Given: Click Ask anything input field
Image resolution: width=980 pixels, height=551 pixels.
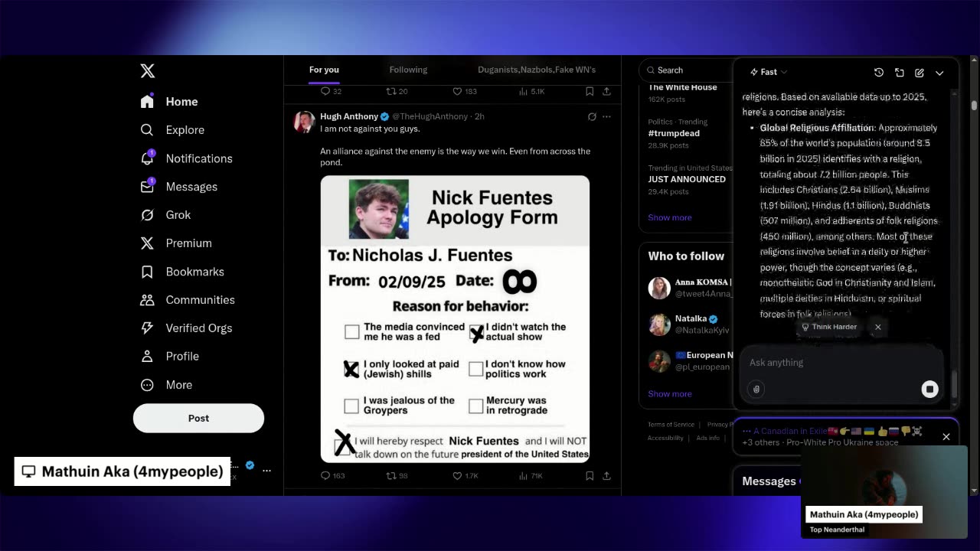Looking at the screenshot, I should pos(841,363).
